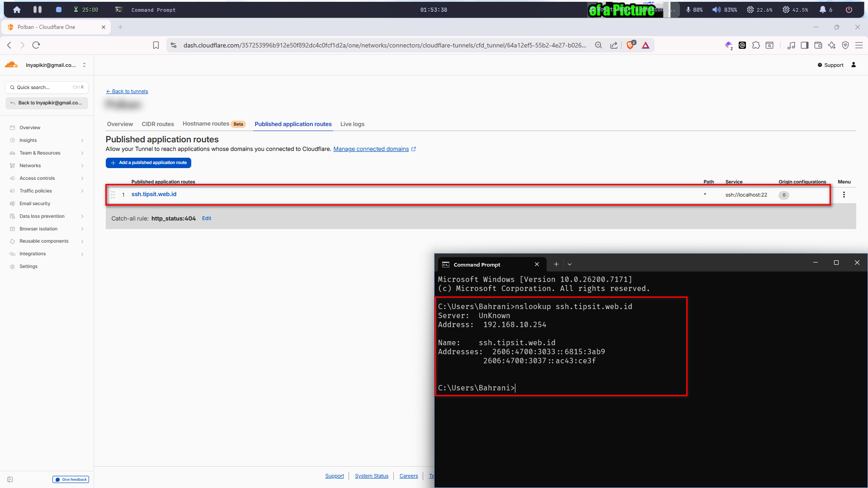Viewport: 868px width, 488px height.
Task: Select the Polban - Cloudflare One browser tab
Action: (x=57, y=27)
